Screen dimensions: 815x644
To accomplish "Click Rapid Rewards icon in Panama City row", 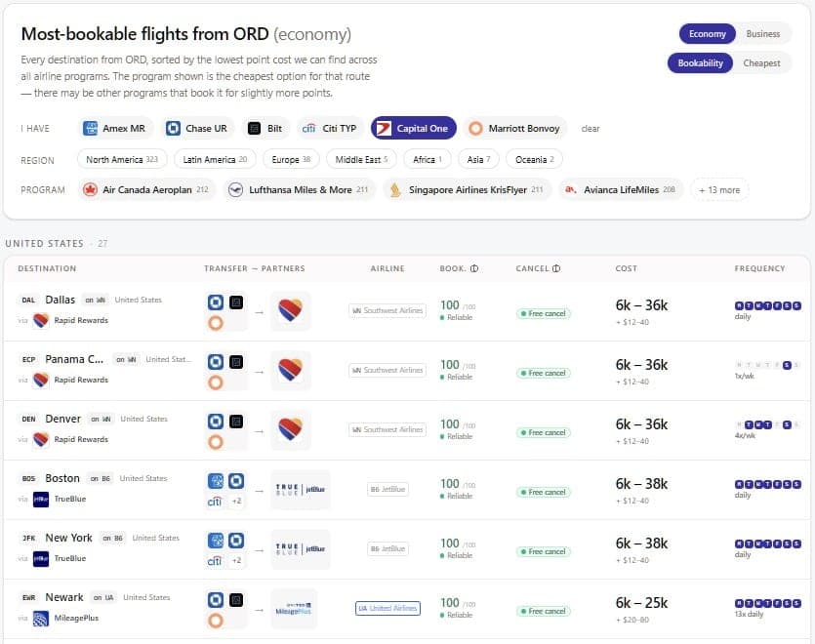I will coord(41,380).
